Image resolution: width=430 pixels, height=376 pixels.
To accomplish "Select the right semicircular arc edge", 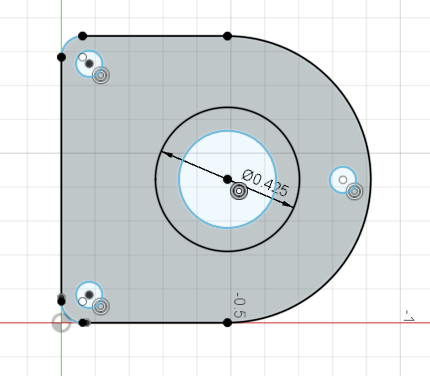I will click(370, 179).
